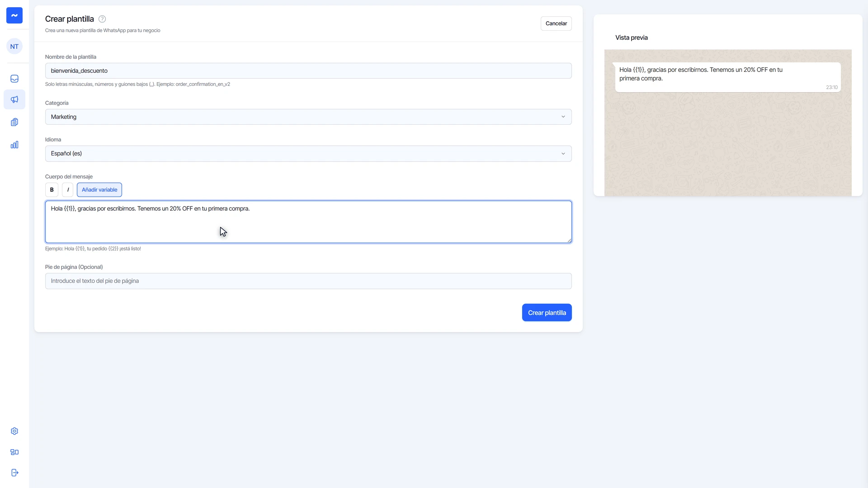Click the Cuerpo del mensaje label
The image size is (868, 488).
[x=69, y=177]
